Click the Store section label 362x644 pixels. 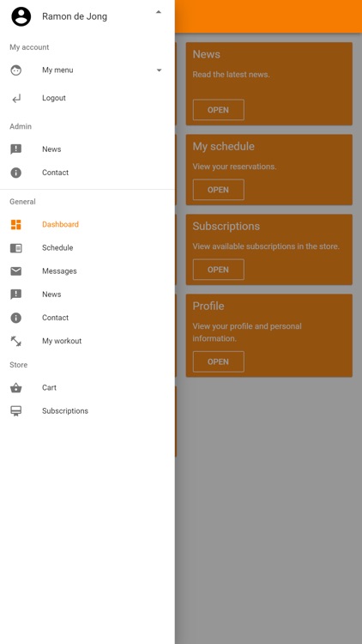(19, 365)
